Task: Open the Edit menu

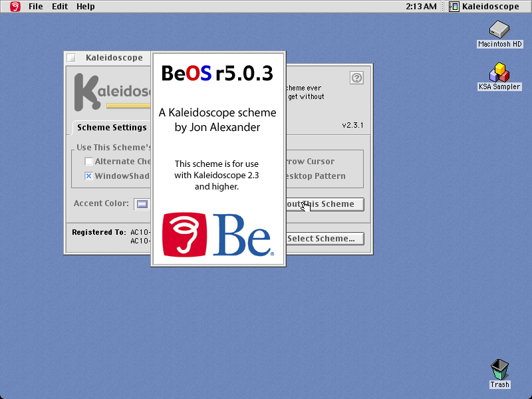Action: point(60,7)
